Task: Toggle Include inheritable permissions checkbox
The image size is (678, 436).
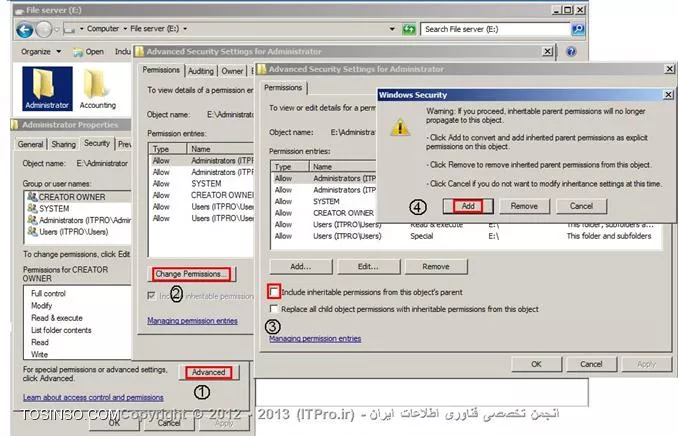Action: pyautogui.click(x=274, y=292)
